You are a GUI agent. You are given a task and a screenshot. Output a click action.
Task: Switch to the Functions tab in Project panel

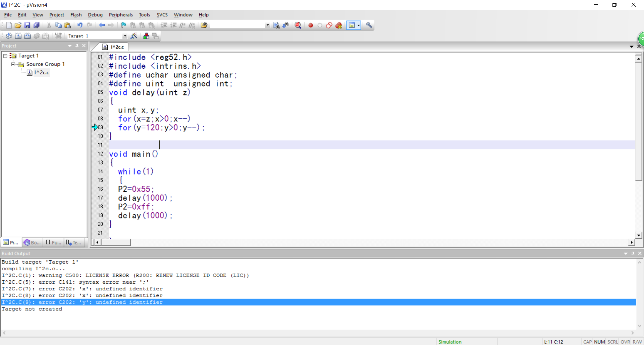[53, 242]
